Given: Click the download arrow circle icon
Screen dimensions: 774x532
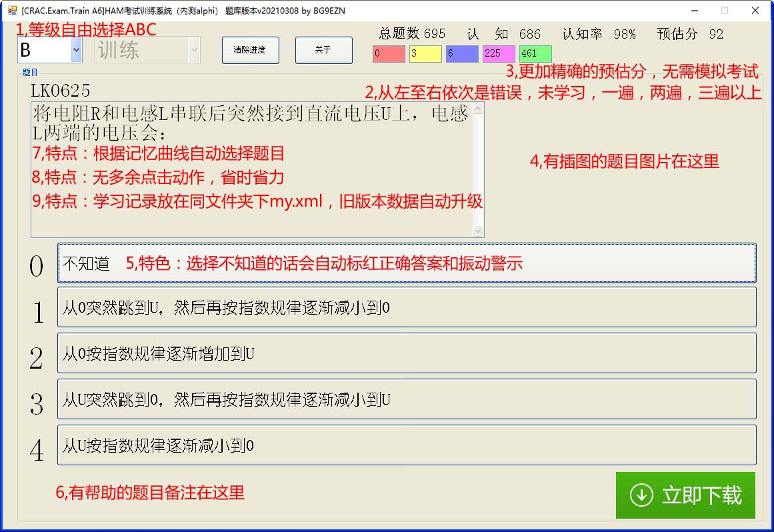Looking at the screenshot, I should [641, 495].
